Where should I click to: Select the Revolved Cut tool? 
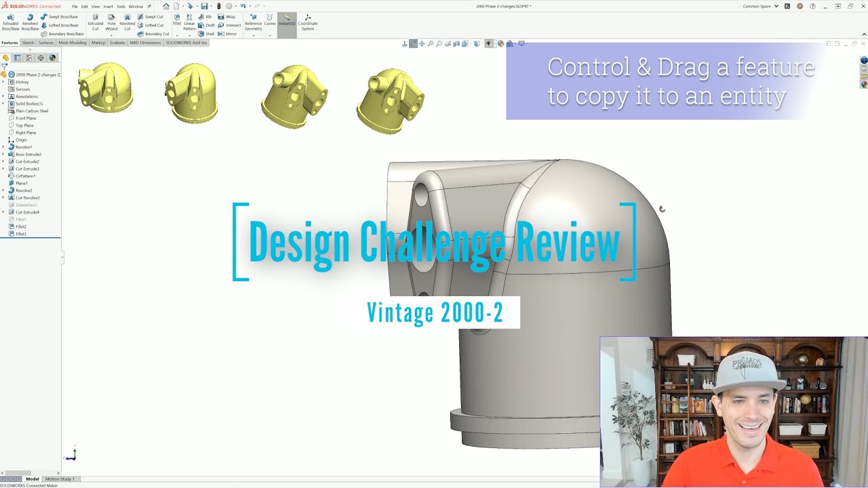[127, 22]
